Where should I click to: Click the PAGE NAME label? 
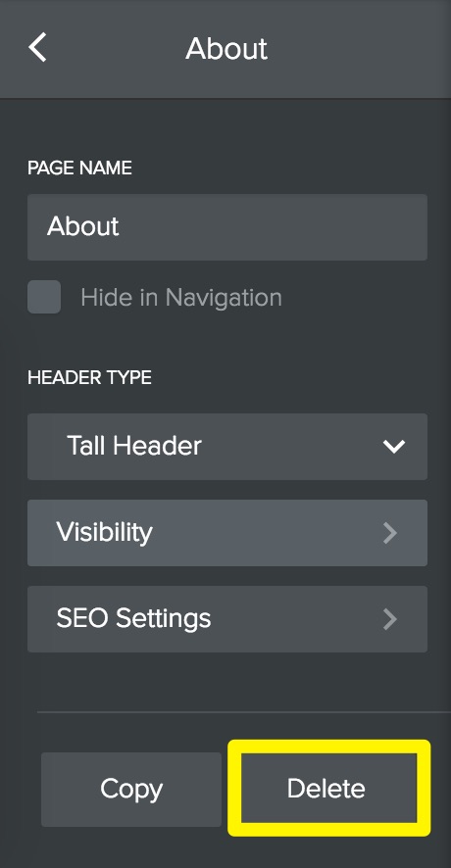pos(79,168)
